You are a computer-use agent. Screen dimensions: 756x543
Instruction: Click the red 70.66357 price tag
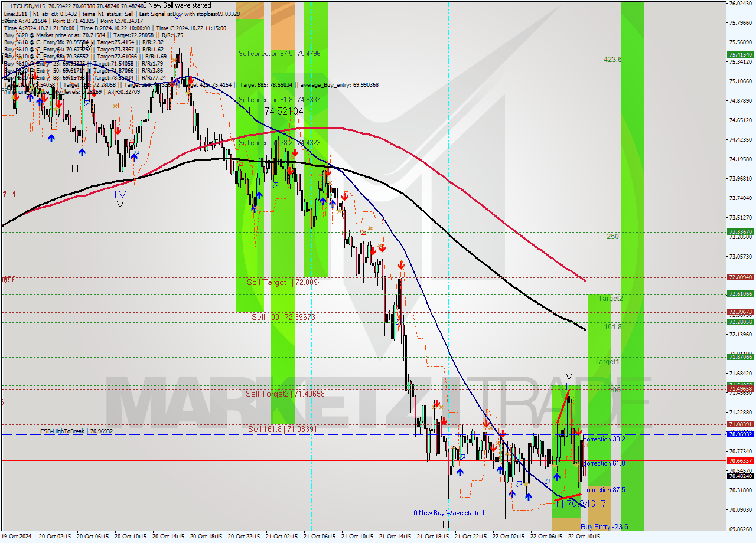coord(741,460)
